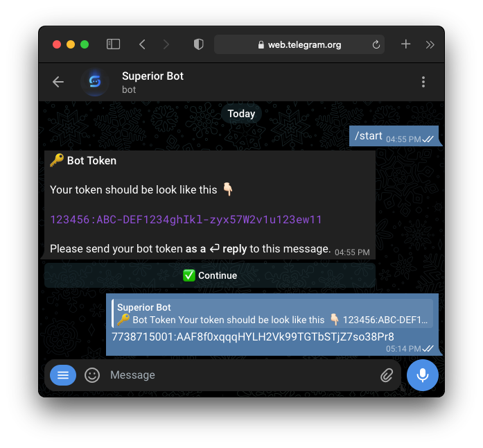483x448 pixels.
Task: Click the web.telegram.org address bar
Action: click(299, 44)
